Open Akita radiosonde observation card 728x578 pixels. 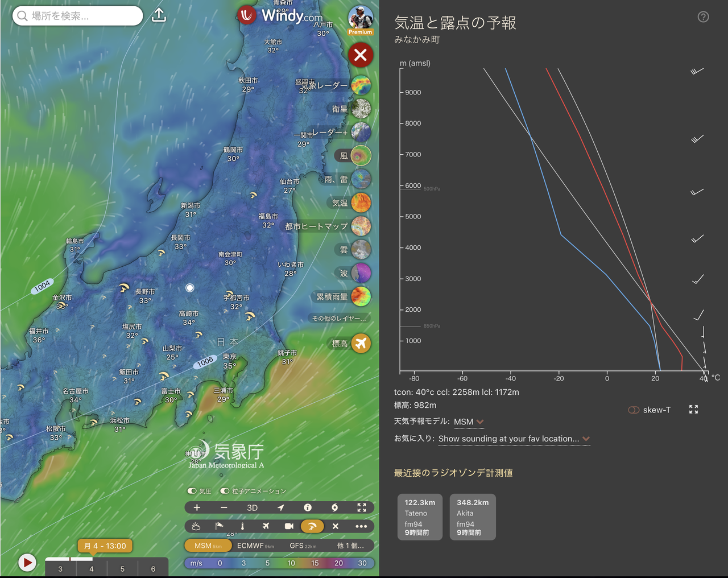[x=473, y=517]
